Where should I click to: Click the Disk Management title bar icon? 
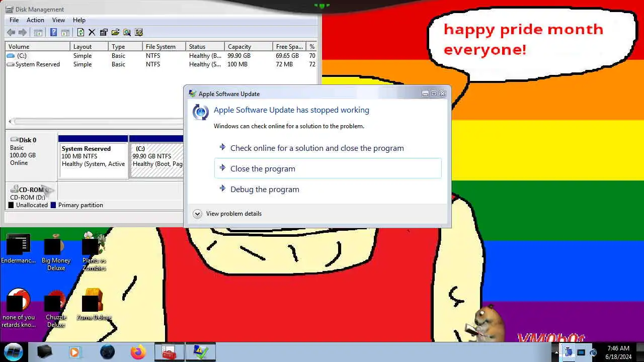tap(10, 9)
